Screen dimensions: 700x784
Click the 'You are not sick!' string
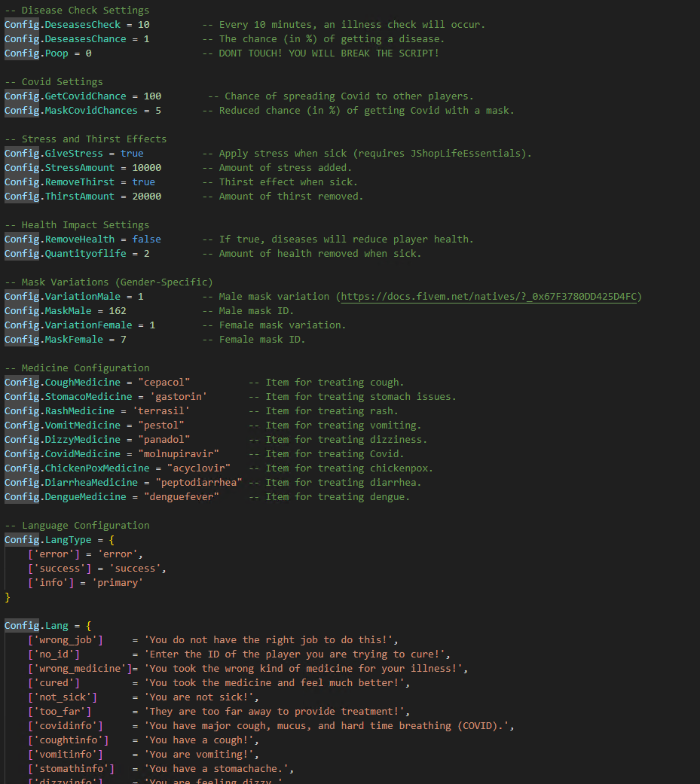tap(199, 697)
